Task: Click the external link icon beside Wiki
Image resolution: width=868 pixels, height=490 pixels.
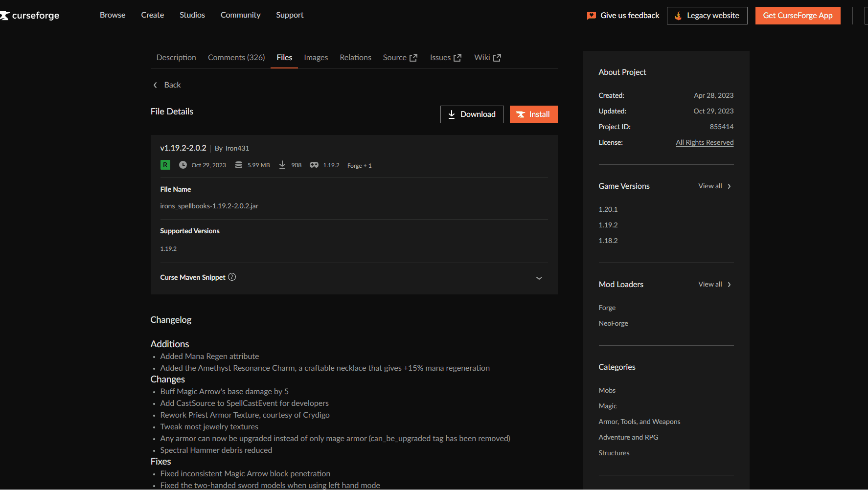Action: (x=497, y=58)
